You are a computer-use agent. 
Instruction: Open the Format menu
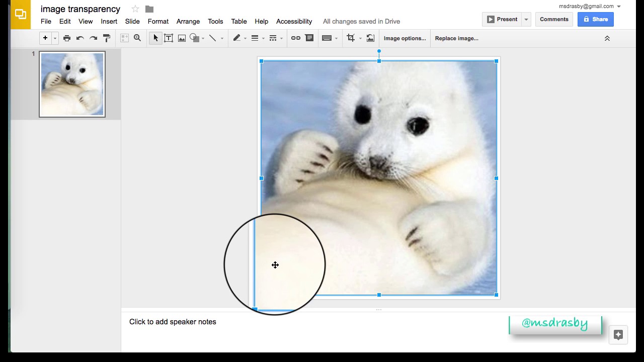[x=158, y=21]
